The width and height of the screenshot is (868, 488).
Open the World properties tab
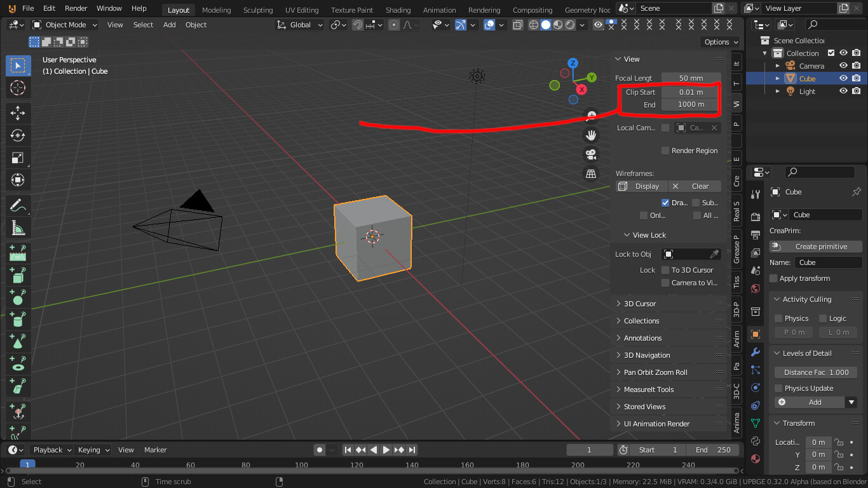(756, 288)
